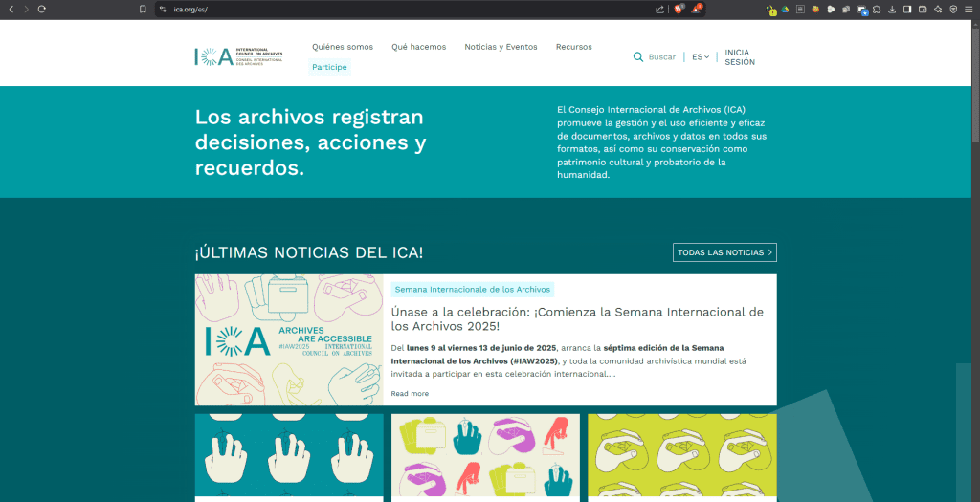
Task: Click the ICA logo in header
Action: coord(238,56)
